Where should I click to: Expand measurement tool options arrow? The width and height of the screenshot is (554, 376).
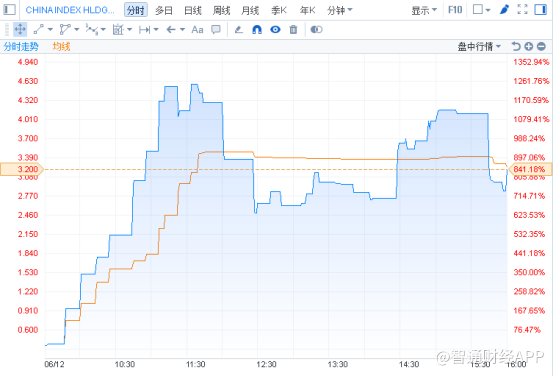coord(130,30)
